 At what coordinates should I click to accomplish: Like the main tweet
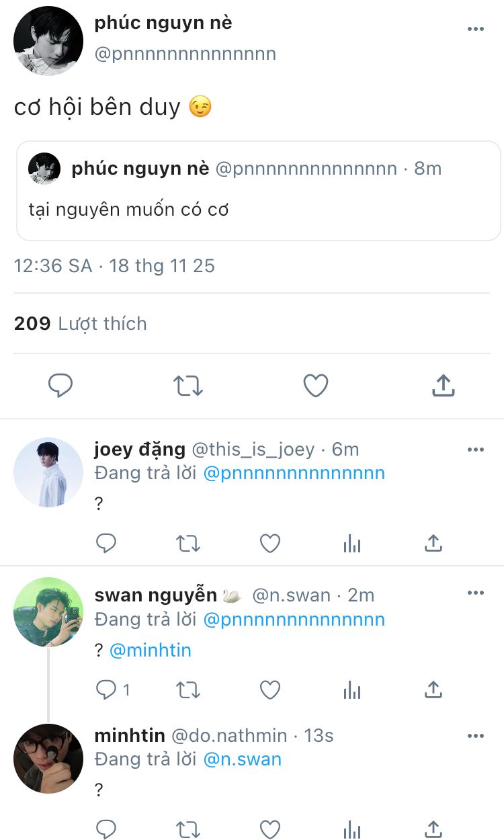click(x=316, y=386)
